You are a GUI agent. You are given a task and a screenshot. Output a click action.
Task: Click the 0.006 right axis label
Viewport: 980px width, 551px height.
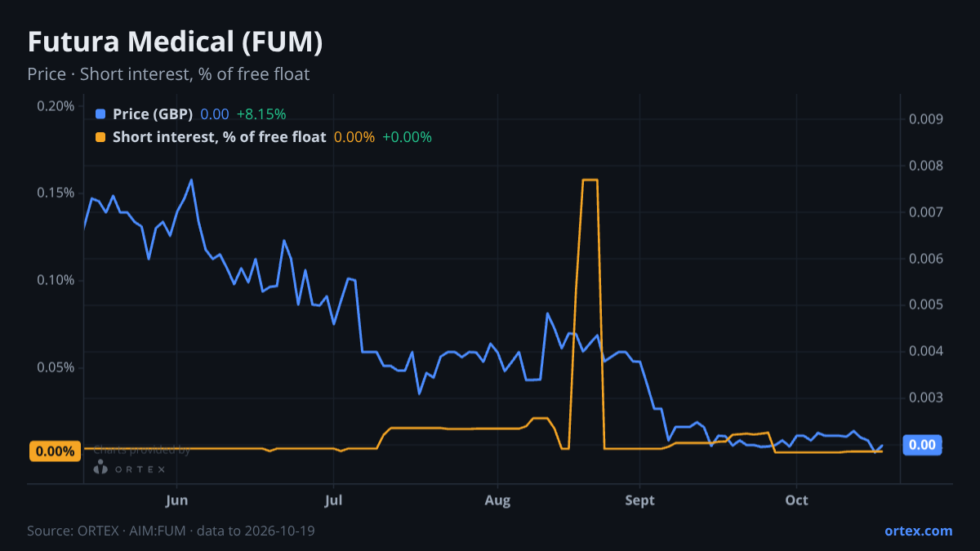[926, 259]
